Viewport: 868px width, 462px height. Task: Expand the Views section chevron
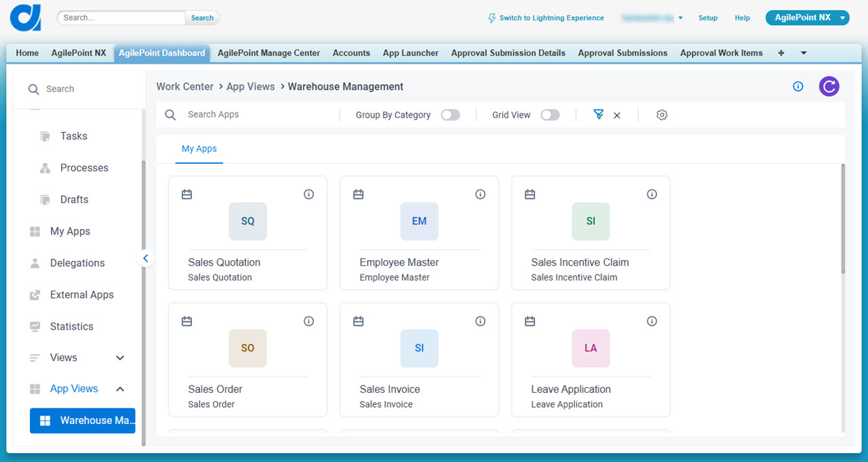(120, 358)
